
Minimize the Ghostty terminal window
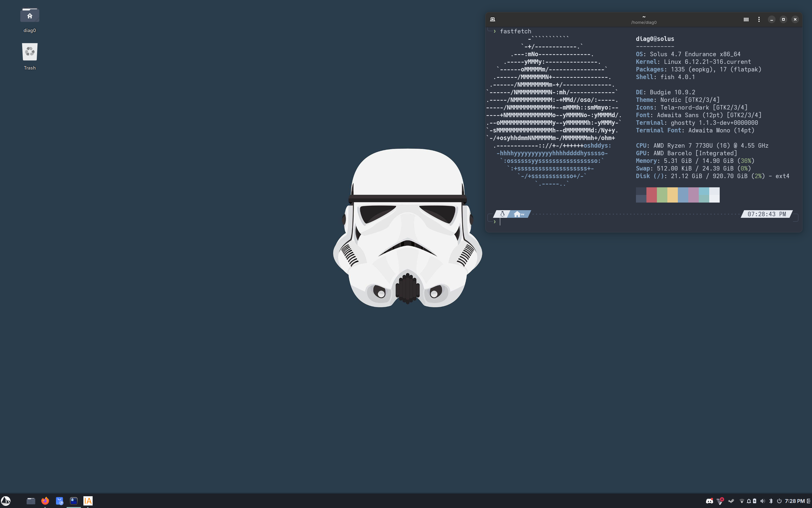tap(772, 19)
